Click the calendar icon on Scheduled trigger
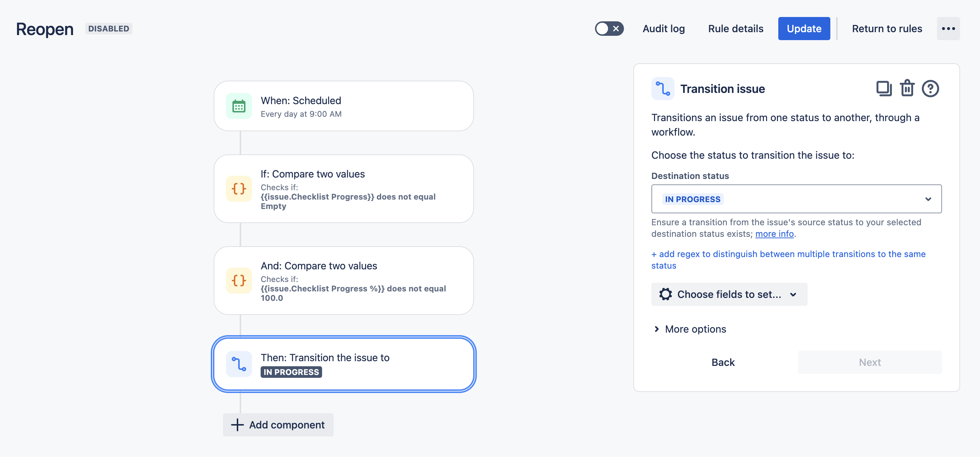This screenshot has width=980, height=457. [x=239, y=106]
